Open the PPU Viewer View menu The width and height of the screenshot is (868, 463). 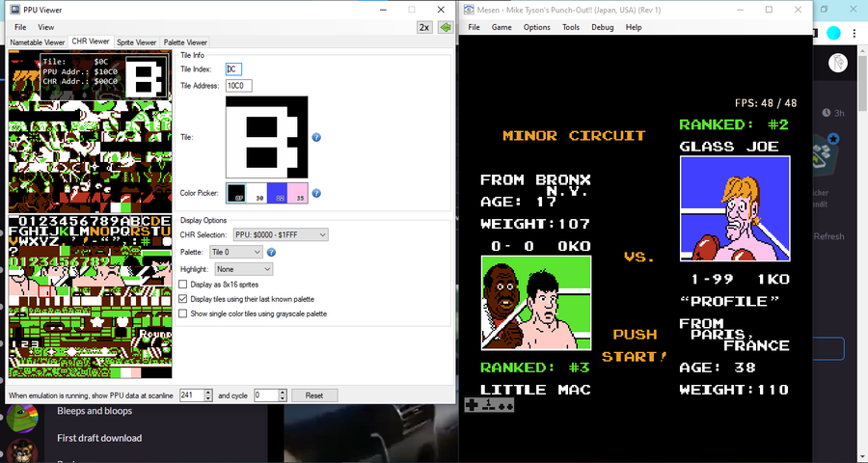(x=46, y=27)
